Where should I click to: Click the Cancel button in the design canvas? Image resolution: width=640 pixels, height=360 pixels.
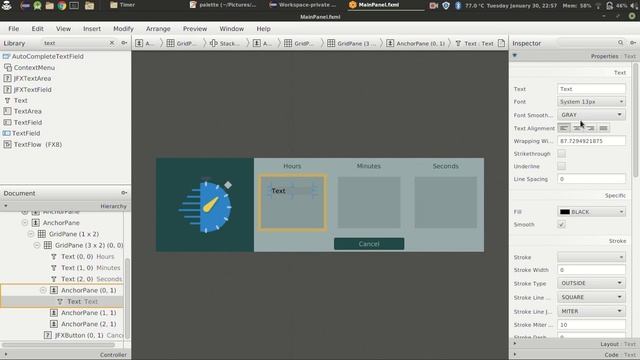click(x=369, y=244)
